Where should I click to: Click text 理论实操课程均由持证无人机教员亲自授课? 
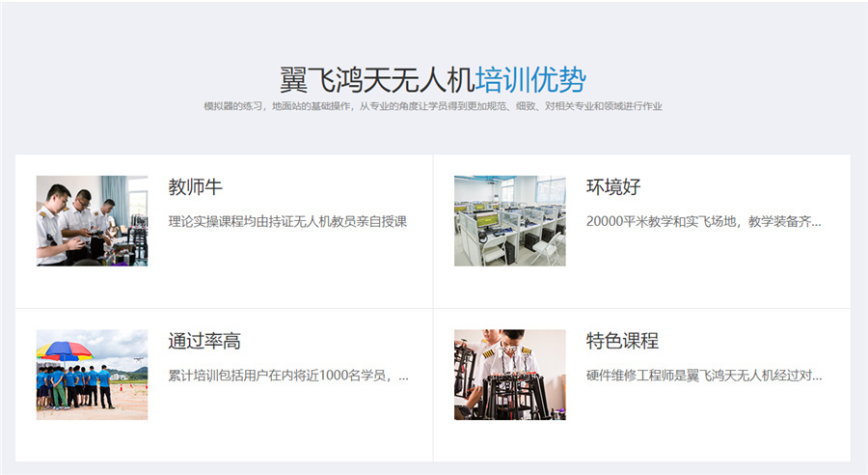[x=287, y=222]
